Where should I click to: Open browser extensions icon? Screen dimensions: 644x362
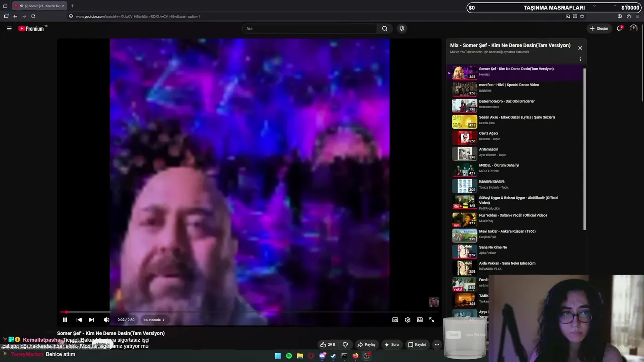click(x=629, y=16)
